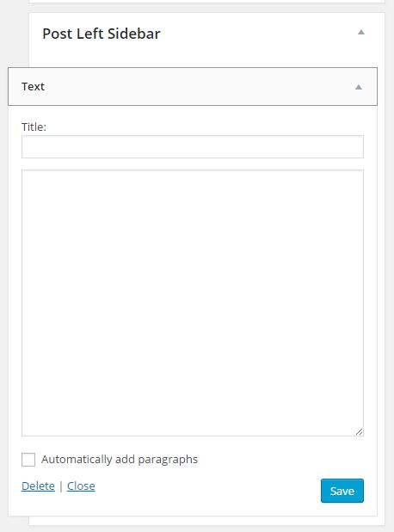The image size is (394, 532).
Task: Click blank space between Text title and its arrow
Action: [x=200, y=87]
